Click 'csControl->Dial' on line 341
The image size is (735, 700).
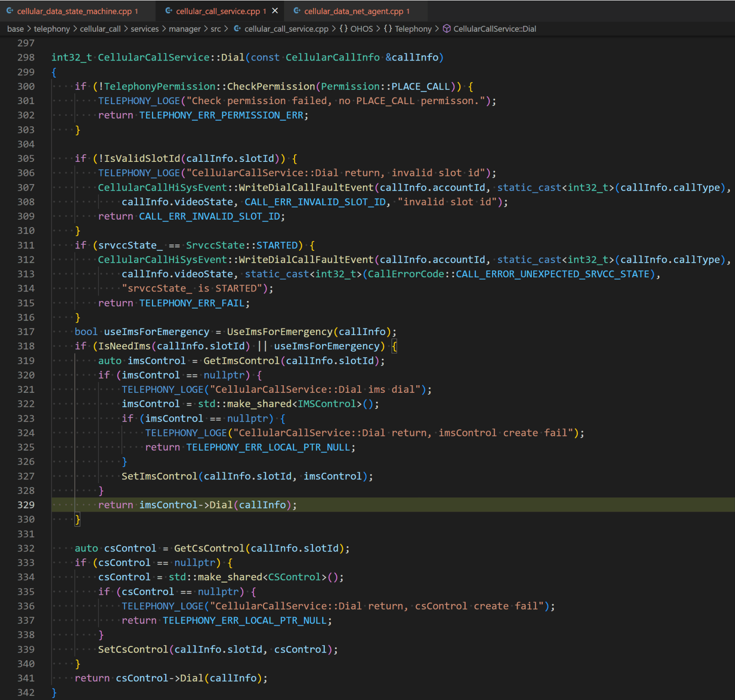[160, 678]
